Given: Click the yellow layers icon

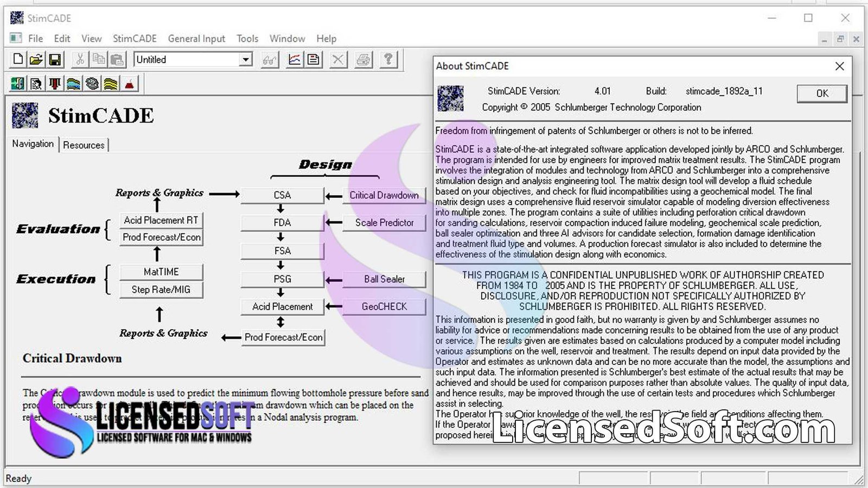Looking at the screenshot, I should click(x=111, y=84).
